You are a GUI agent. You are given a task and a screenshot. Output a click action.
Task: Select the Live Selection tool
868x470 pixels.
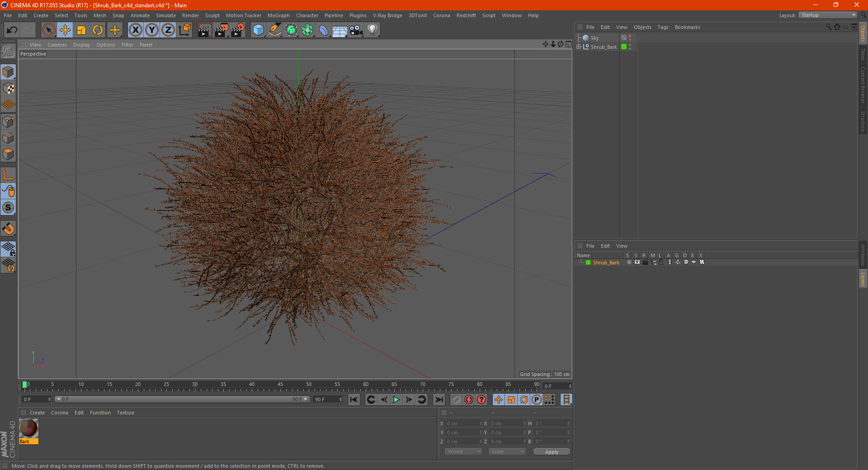coord(48,30)
